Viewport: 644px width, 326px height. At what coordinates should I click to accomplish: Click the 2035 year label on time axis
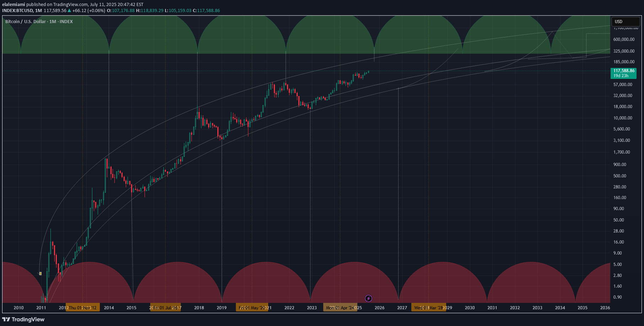pos(583,308)
